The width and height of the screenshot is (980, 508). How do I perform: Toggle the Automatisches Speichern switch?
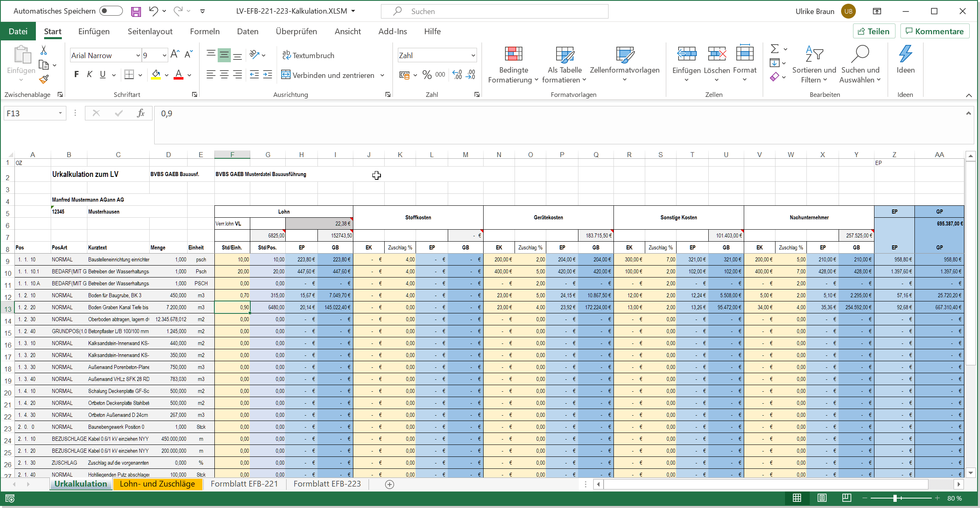point(111,11)
